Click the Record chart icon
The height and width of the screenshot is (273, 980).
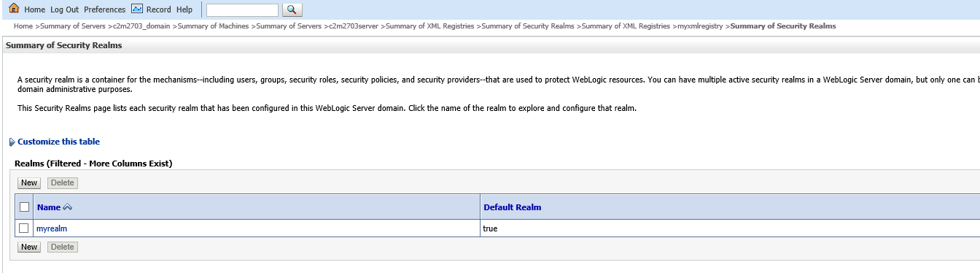click(x=137, y=9)
